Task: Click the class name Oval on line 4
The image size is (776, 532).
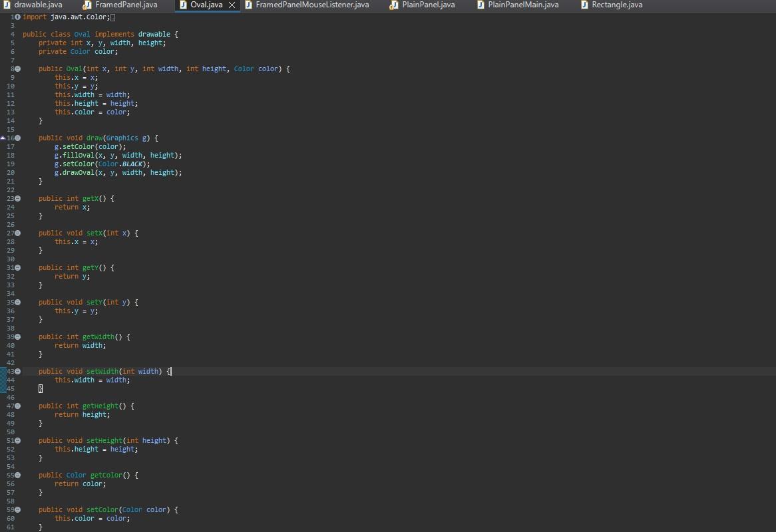Action: tap(82, 34)
